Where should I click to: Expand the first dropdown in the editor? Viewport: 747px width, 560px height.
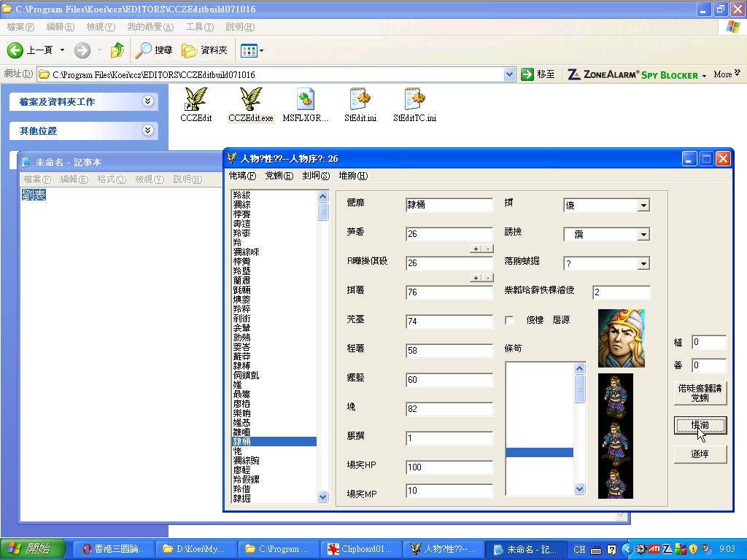coord(643,206)
